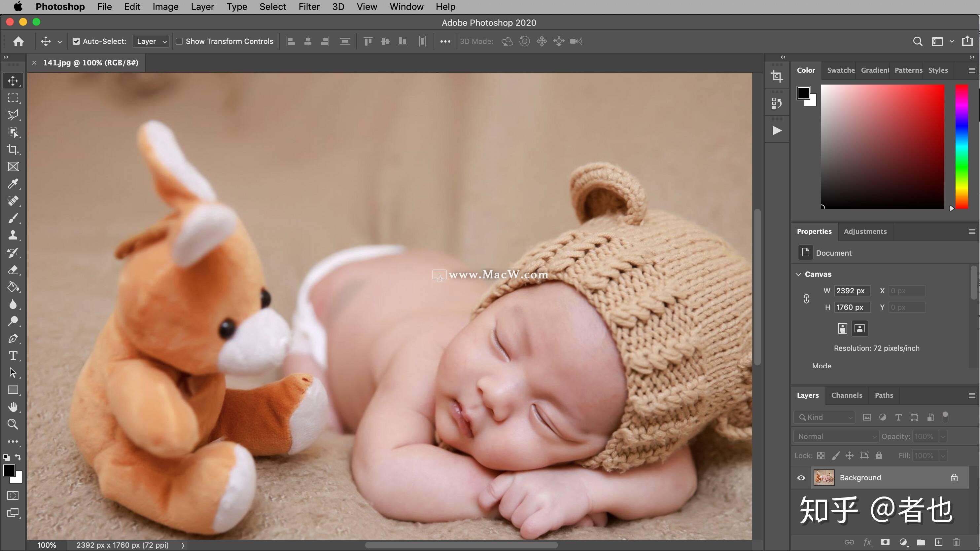Select the History Brush tool
The image size is (980, 551).
click(13, 253)
